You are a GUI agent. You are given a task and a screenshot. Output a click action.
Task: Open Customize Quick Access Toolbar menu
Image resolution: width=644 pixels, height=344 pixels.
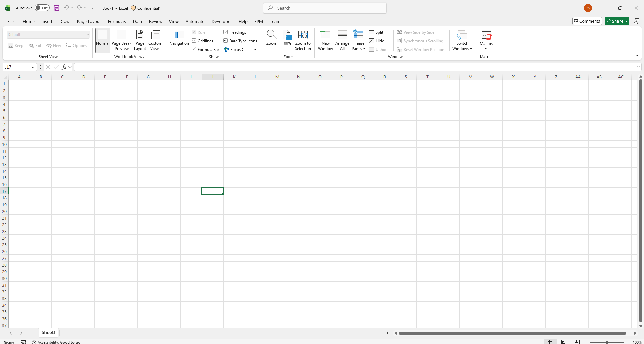coord(93,8)
